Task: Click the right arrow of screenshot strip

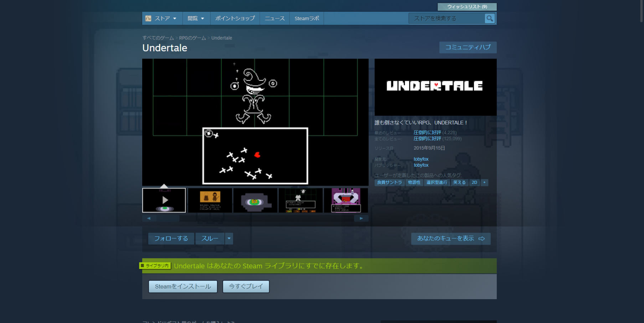Action: (361, 218)
